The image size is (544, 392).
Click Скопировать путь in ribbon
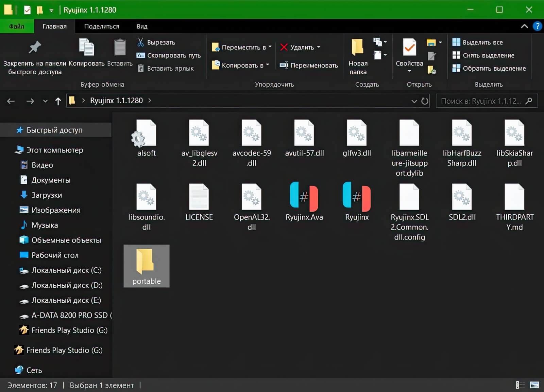[168, 55]
